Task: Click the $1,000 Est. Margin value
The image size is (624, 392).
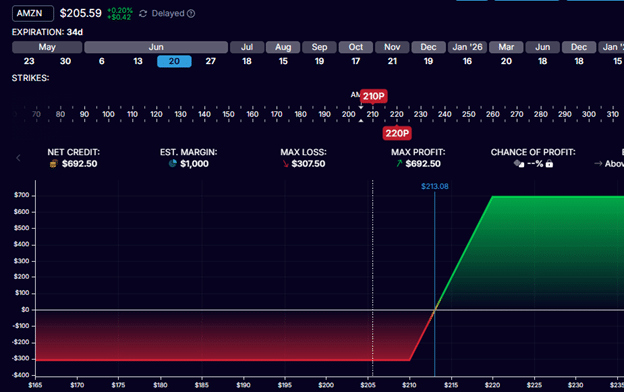Action: (x=194, y=164)
